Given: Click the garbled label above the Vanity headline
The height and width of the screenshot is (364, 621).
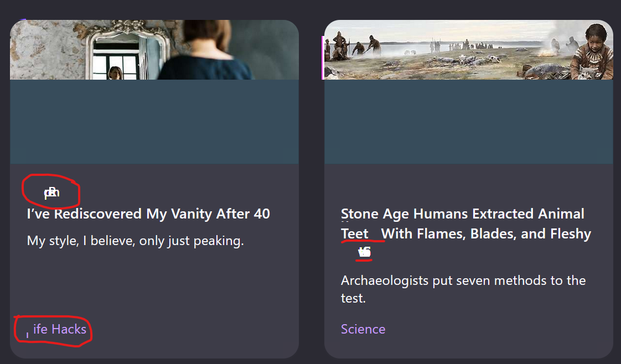Looking at the screenshot, I should pos(52,193).
